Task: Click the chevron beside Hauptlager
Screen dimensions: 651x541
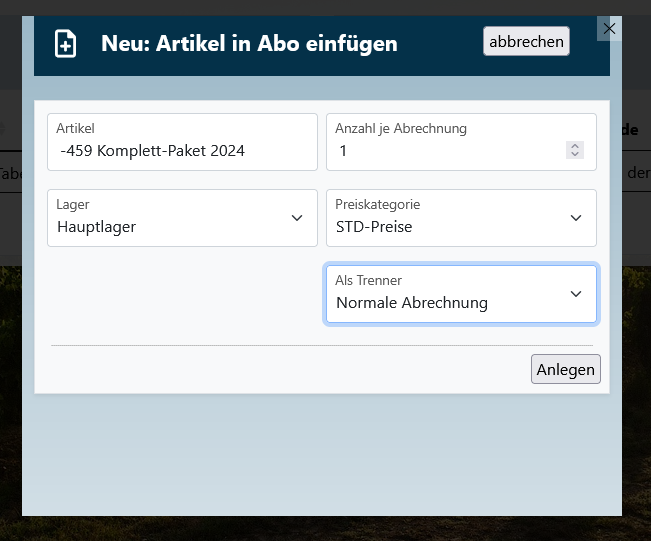Action: [x=296, y=218]
